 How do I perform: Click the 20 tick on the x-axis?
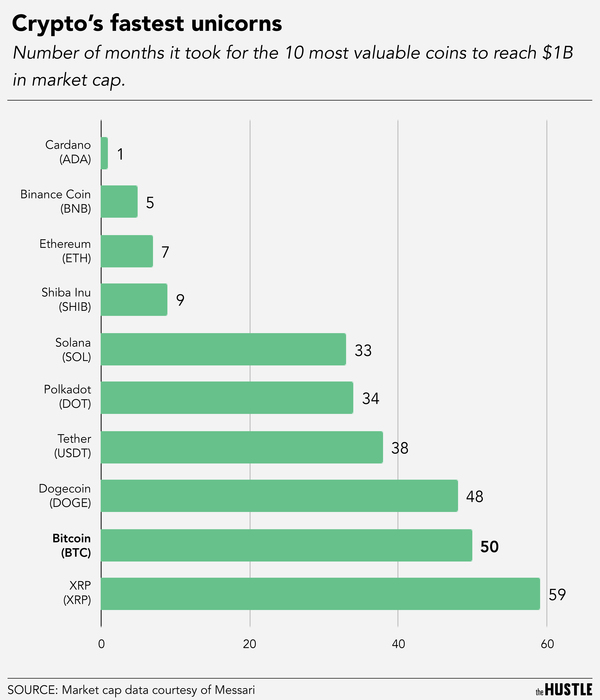250,645
